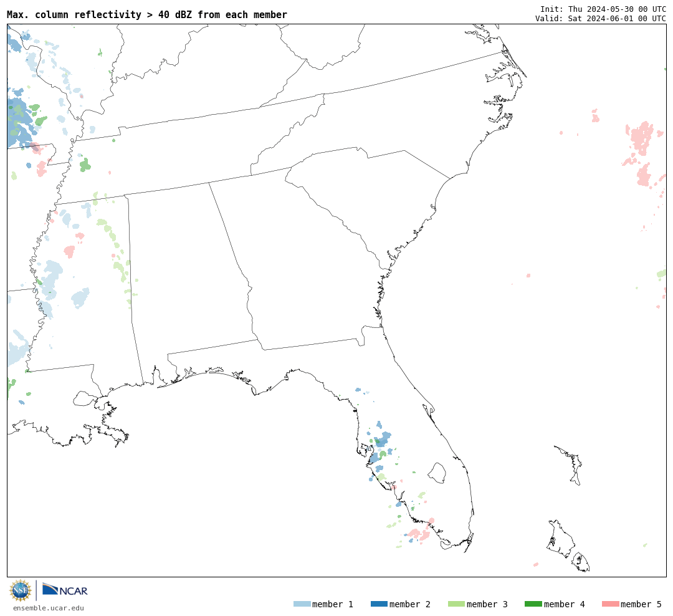The height and width of the screenshot is (616, 673).
Task: Select the 'member 1' legend label
Action: 333,604
